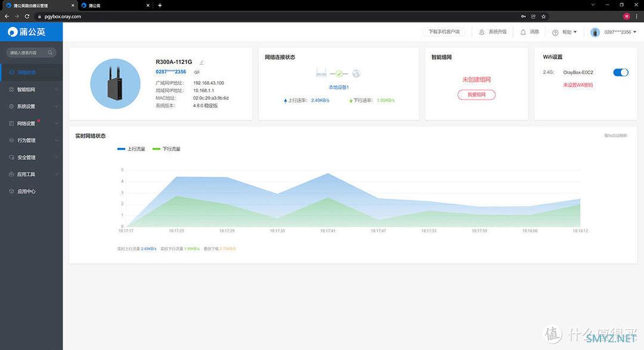This screenshot has width=644, height=350.
Task: Open the 本地设备1 link
Action: [x=339, y=87]
